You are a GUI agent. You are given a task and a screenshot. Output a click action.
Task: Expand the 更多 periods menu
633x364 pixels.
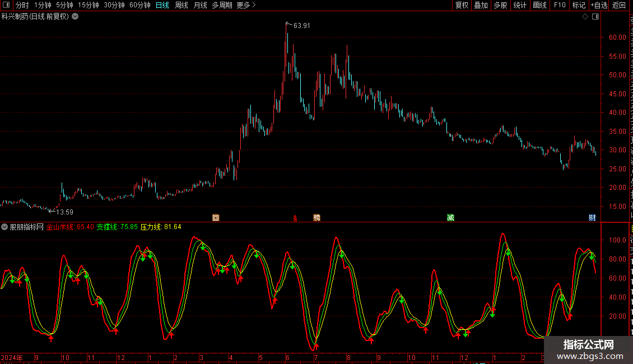[x=246, y=5]
